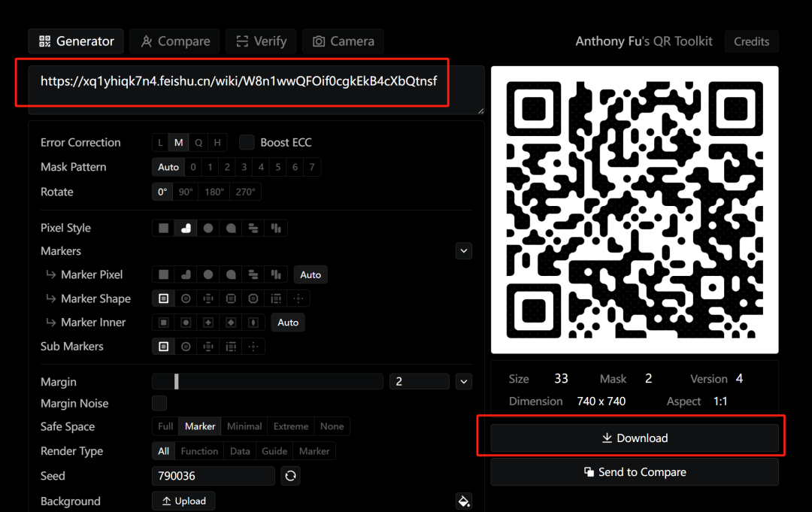Download the generated QR code

(635, 438)
